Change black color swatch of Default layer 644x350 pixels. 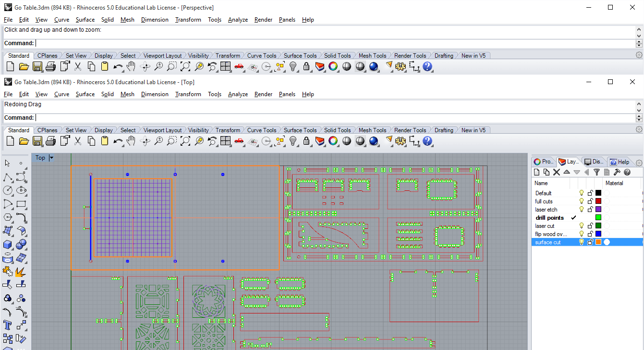[x=598, y=193]
